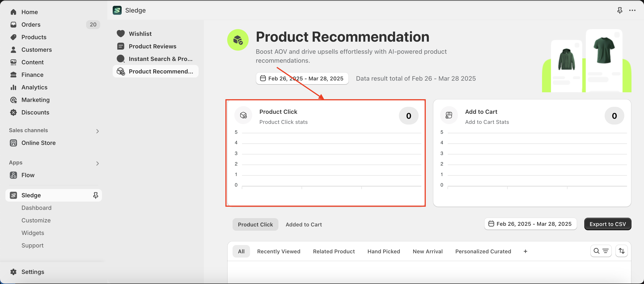The width and height of the screenshot is (644, 284).
Task: Open the Customize link under Sledge
Action: 36,220
